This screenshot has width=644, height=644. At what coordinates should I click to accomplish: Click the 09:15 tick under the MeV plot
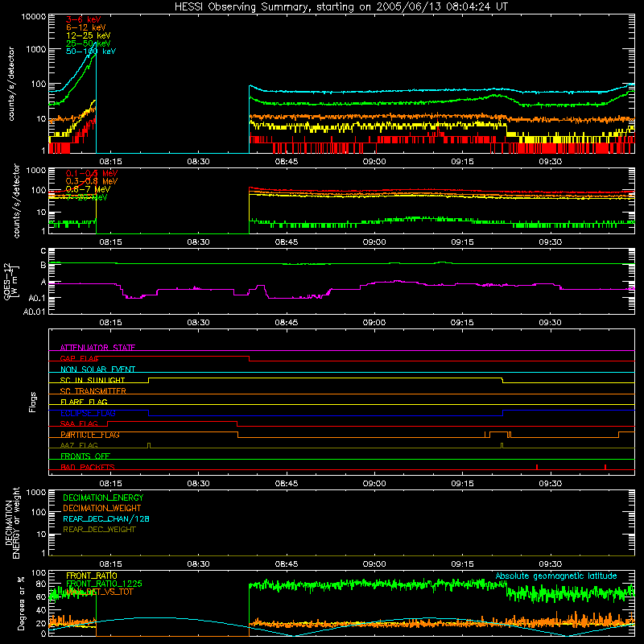coord(462,242)
